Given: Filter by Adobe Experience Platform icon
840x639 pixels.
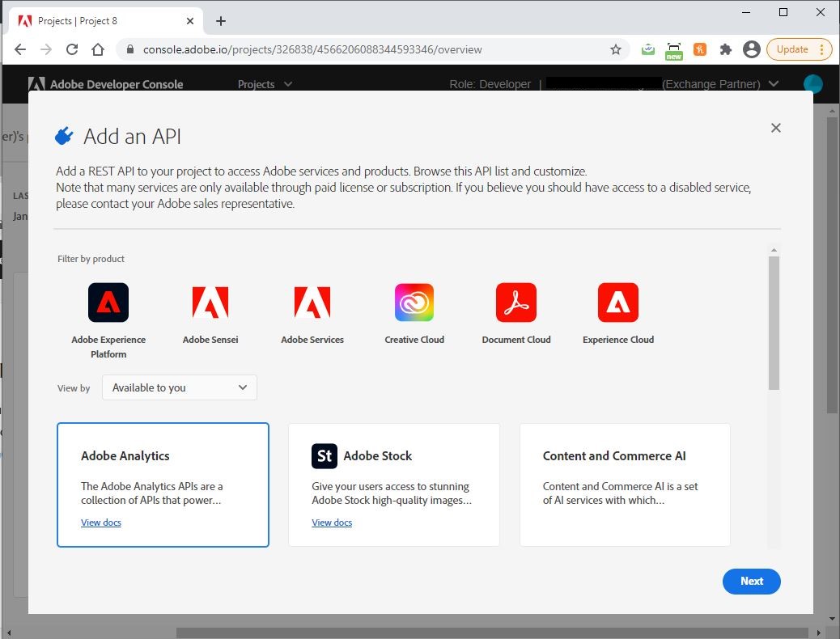Looking at the screenshot, I should point(108,303).
